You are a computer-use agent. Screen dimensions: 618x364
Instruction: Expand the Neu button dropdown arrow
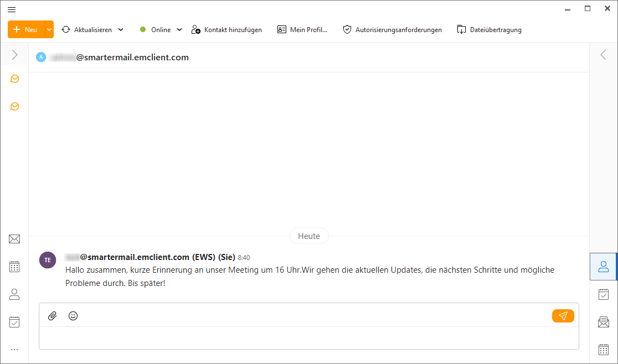point(49,30)
